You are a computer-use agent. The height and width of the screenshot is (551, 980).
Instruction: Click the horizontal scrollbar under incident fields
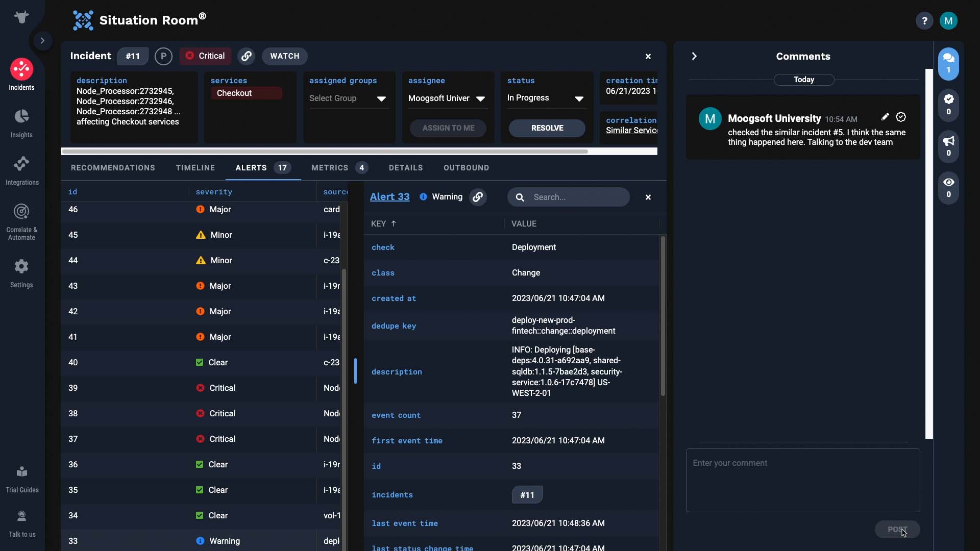point(325,152)
